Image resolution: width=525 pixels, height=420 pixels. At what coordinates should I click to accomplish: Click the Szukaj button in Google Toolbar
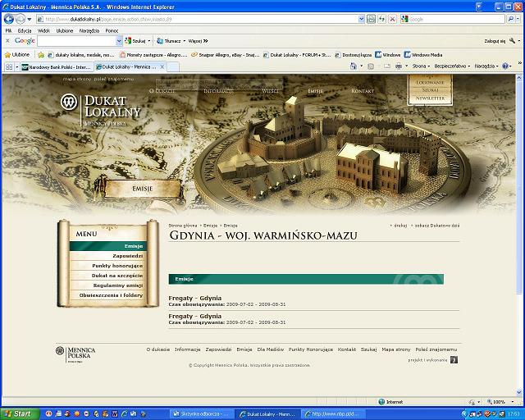tap(135, 41)
